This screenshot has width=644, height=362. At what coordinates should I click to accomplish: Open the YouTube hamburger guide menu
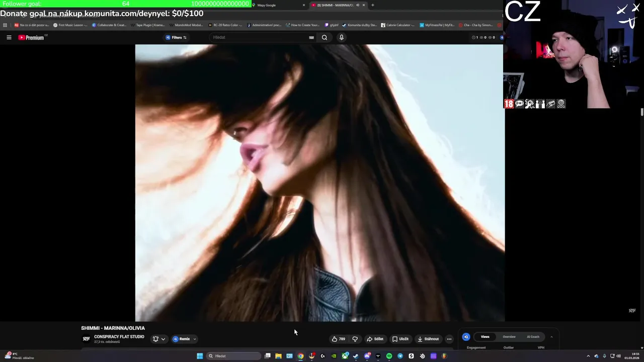coord(9,37)
